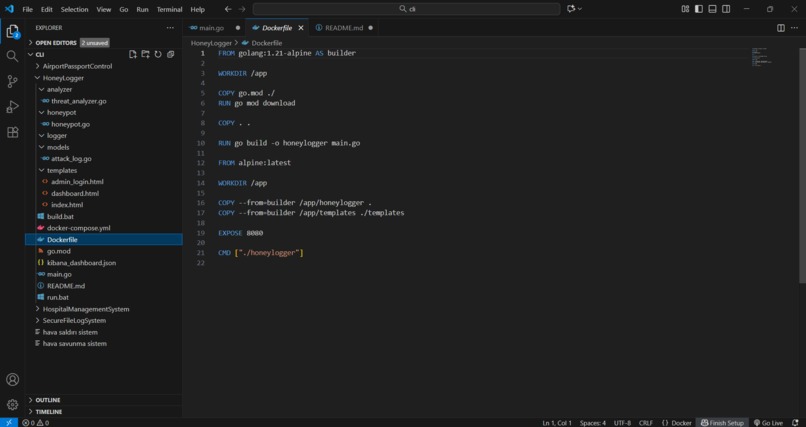Change the CRLF end-of-line setting
Viewport: 806px width, 427px height.
pos(646,423)
